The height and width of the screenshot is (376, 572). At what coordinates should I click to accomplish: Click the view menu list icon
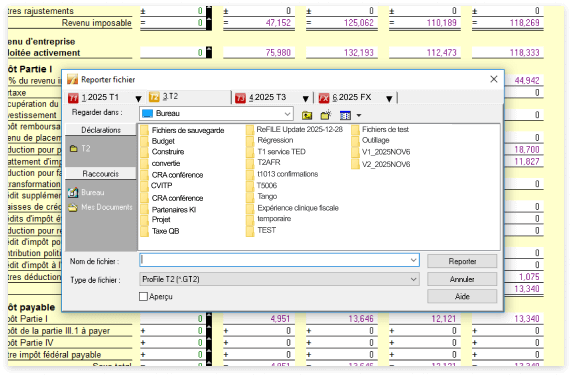click(x=345, y=115)
